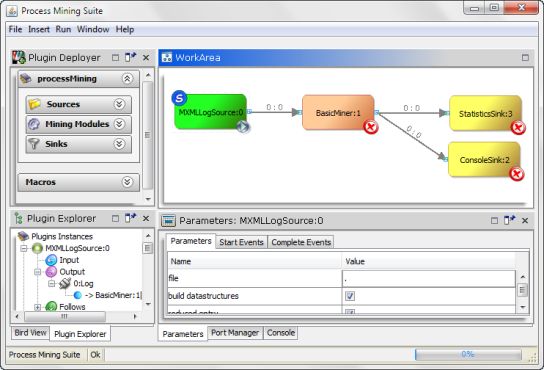544x370 pixels.
Task: Open the Window menu
Action: coord(93,30)
